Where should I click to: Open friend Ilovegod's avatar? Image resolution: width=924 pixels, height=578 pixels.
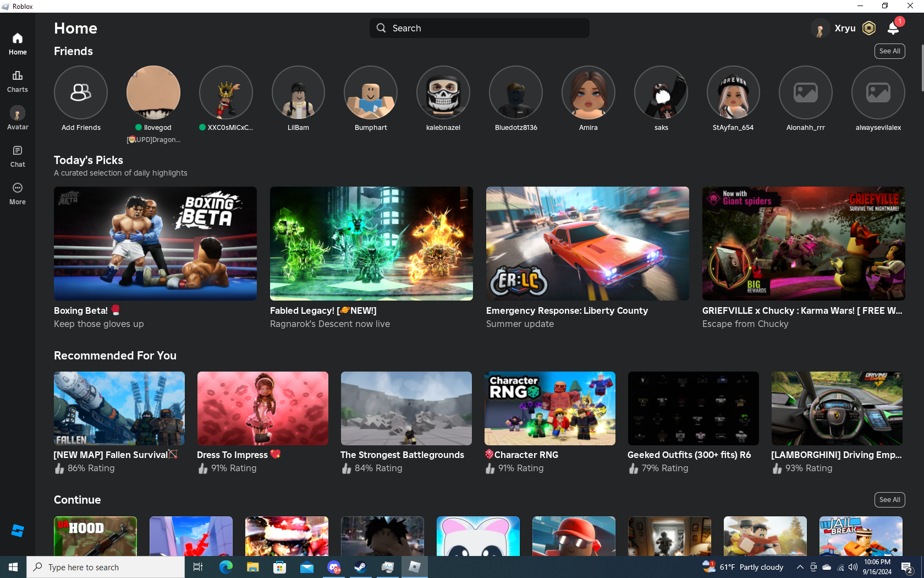coord(153,92)
